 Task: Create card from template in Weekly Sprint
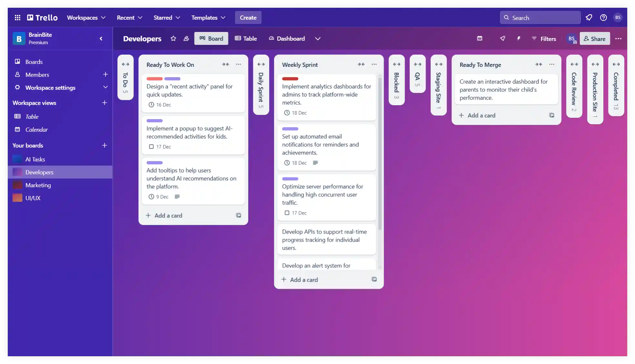[374, 279]
